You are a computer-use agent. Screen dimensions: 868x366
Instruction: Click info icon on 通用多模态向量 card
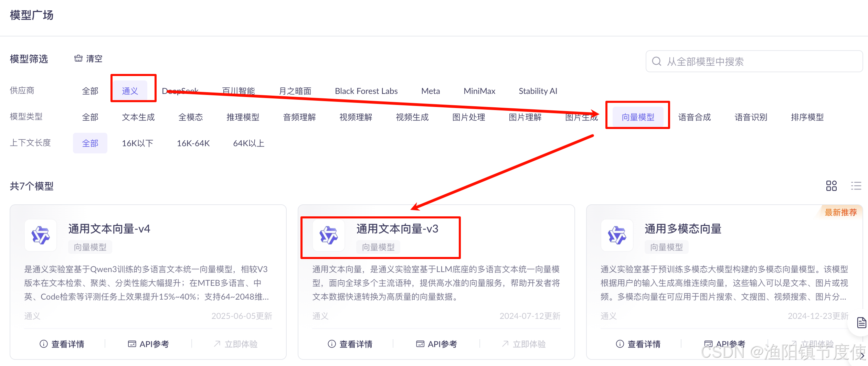pos(620,344)
